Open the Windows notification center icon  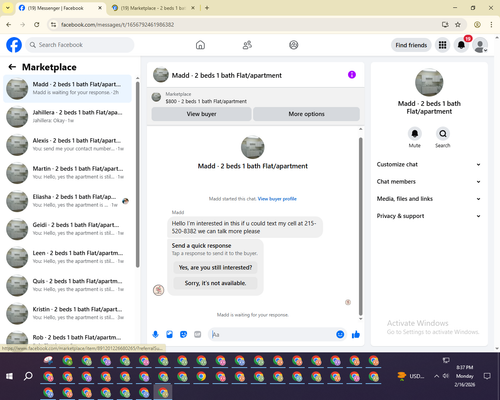click(487, 376)
